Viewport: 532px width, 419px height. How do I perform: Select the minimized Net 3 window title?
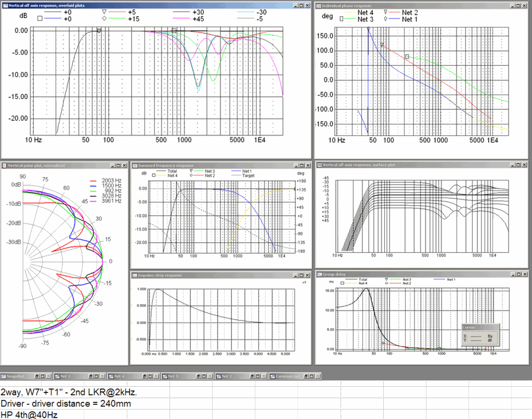pos(173,376)
